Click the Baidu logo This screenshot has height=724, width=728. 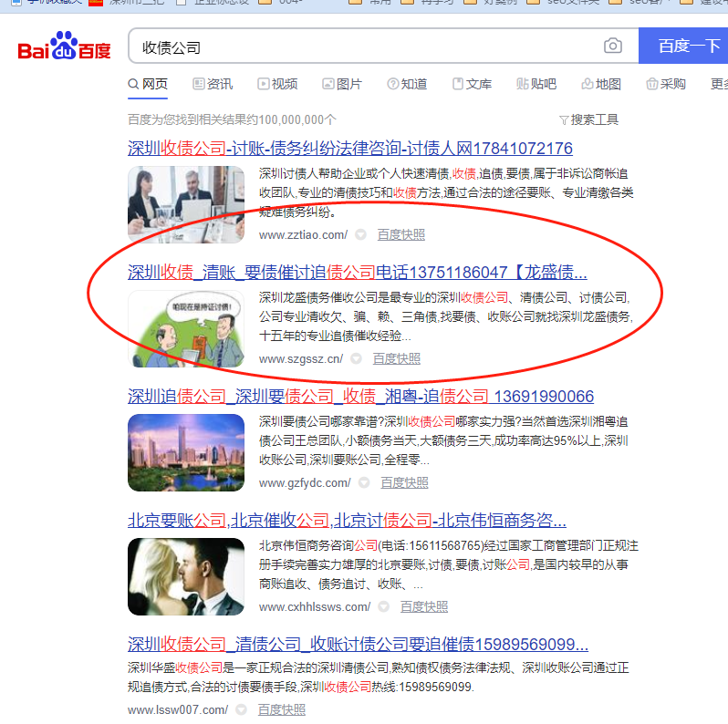[64, 46]
